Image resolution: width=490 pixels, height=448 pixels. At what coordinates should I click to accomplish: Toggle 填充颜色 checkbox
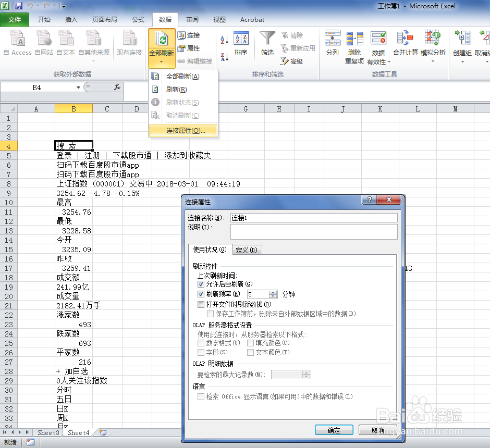pyautogui.click(x=250, y=343)
